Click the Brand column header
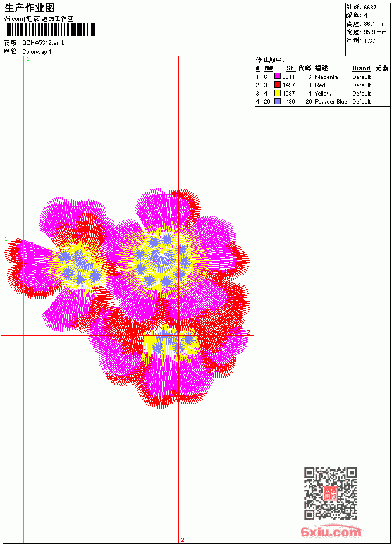Viewport: 392px width, 544px height. click(361, 68)
